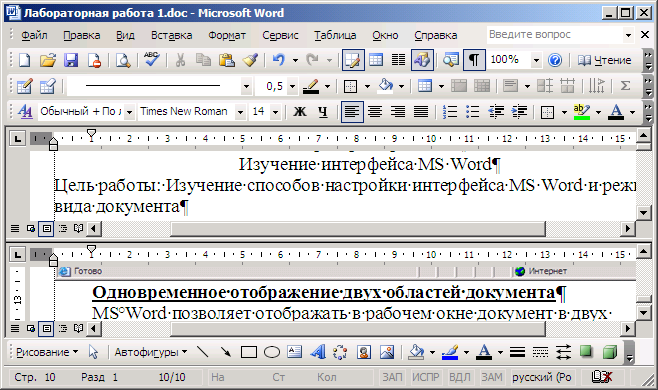
Task: Click the AutoSum sigma icon
Action: click(625, 86)
